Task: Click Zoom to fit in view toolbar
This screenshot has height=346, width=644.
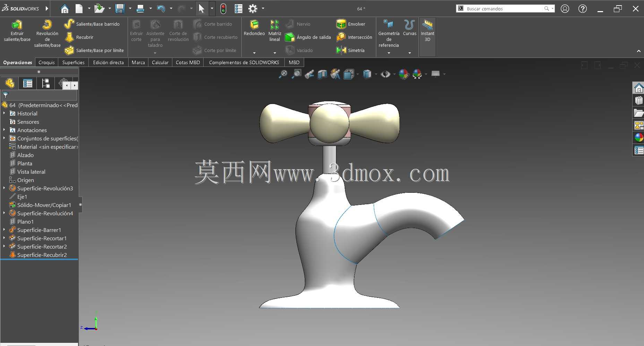Action: point(283,74)
